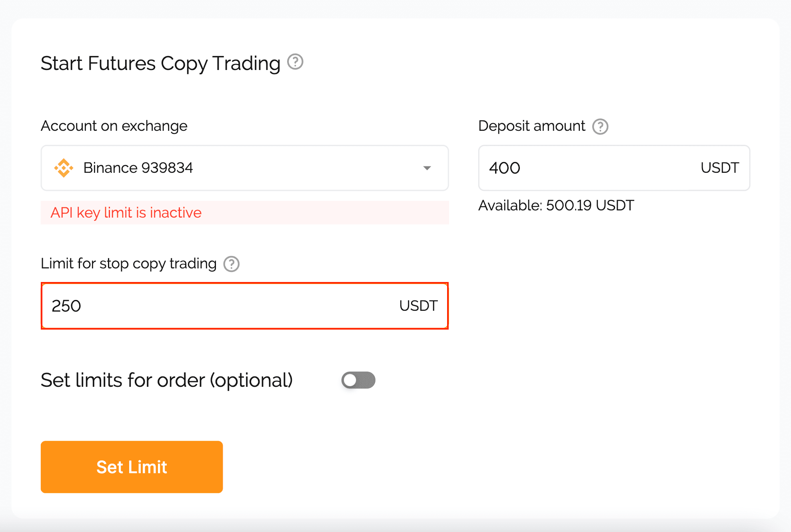Click USDT suffix in Deposit amount field
791x532 pixels.
point(719,168)
